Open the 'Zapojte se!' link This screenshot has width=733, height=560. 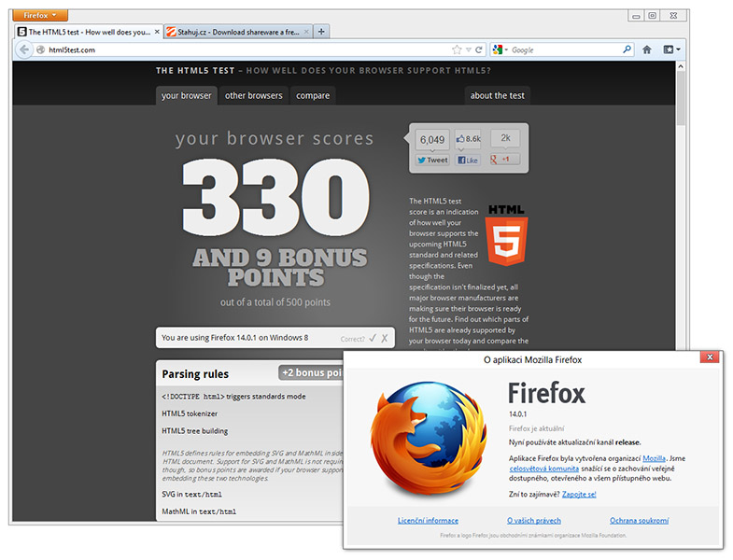pos(579,494)
